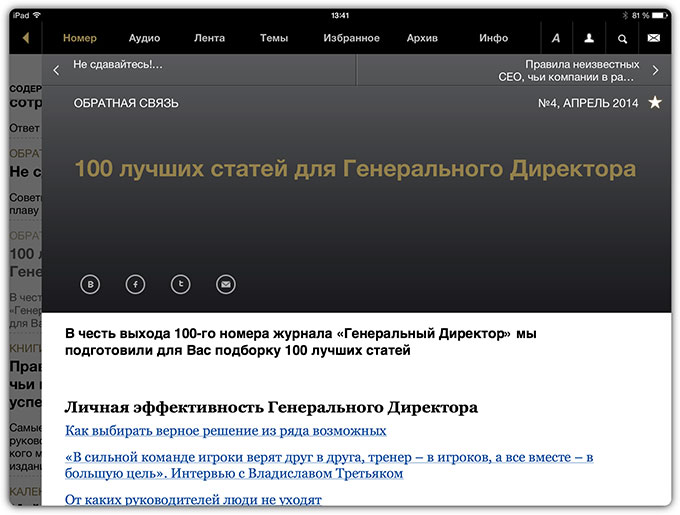The width and height of the screenshot is (680, 515).
Task: Go to previous article chevron
Action: [x=56, y=70]
